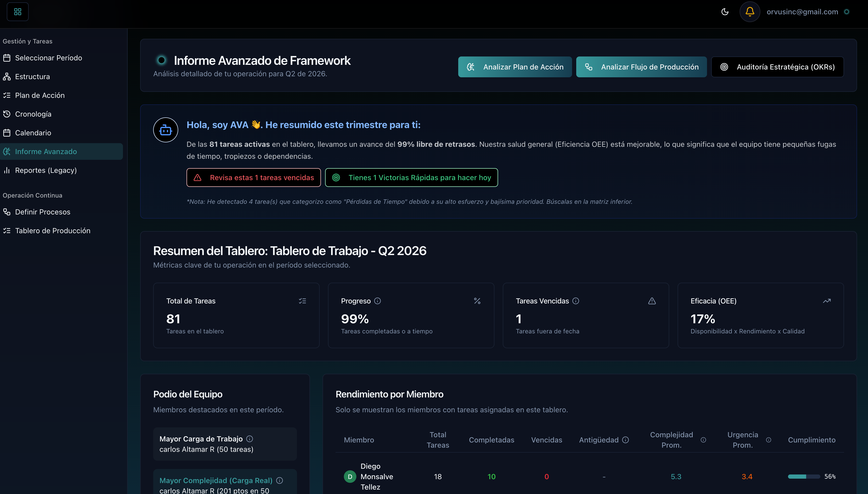Click member name Diego Monsalve Tellez
The image size is (868, 494).
(x=377, y=477)
